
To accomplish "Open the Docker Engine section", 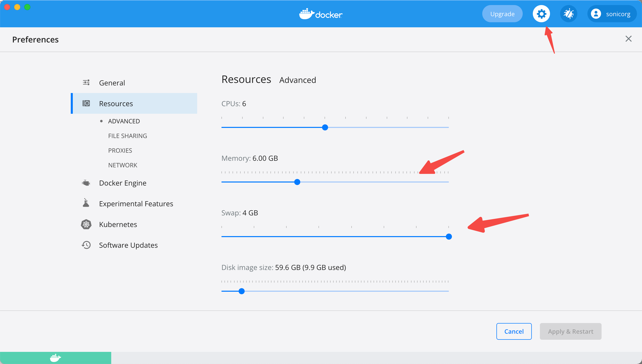I will click(134, 183).
